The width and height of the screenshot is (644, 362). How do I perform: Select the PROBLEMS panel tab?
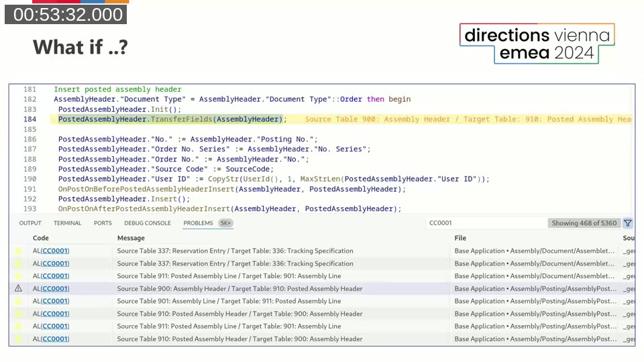198,223
